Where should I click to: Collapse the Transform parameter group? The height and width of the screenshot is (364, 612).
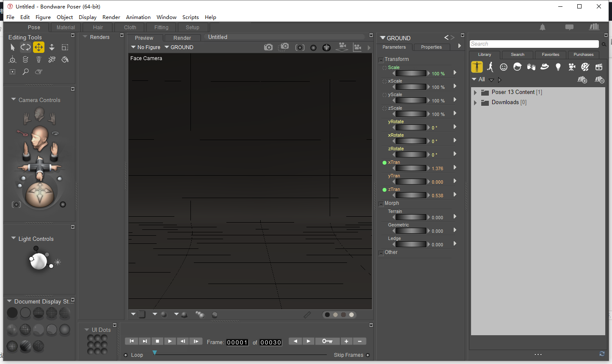[381, 60]
